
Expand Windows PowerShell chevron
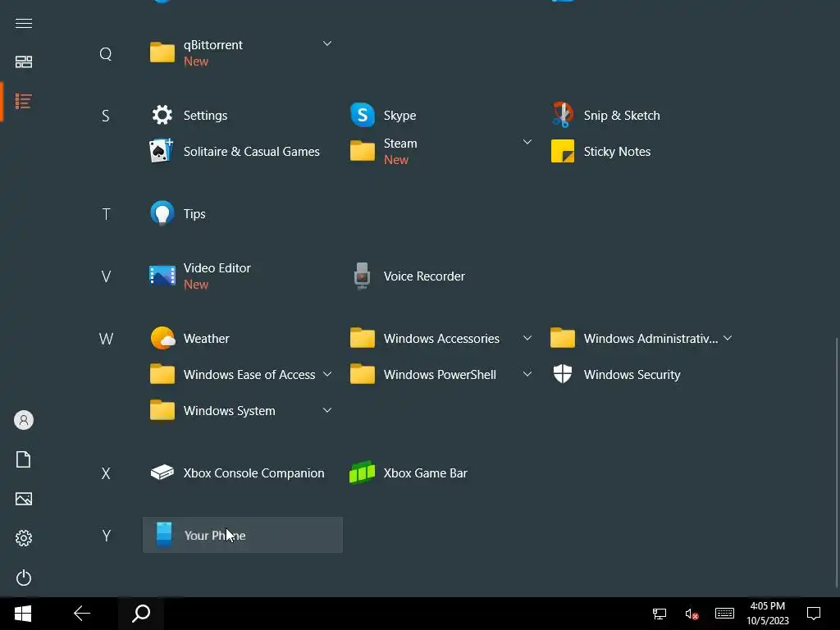pos(527,374)
